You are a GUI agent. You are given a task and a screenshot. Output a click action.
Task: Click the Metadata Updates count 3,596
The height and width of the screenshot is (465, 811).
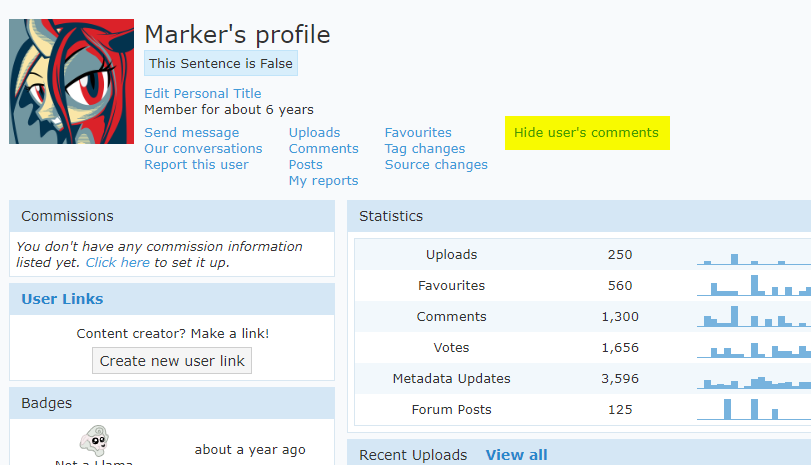coord(620,379)
